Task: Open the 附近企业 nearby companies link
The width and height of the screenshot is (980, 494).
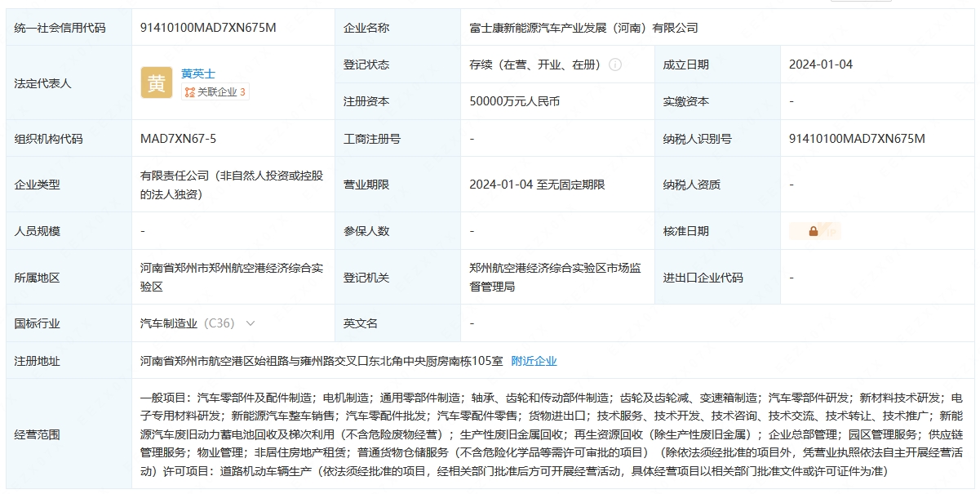Action: click(x=534, y=361)
